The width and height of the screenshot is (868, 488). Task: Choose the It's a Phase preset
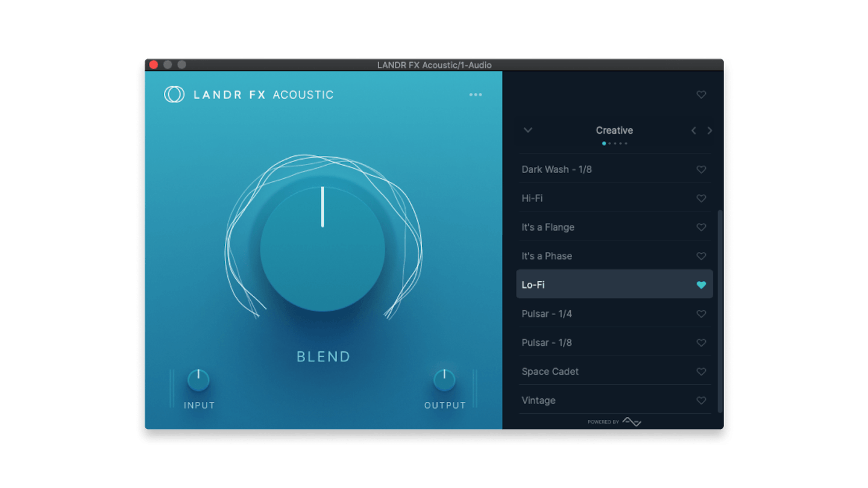click(x=614, y=256)
